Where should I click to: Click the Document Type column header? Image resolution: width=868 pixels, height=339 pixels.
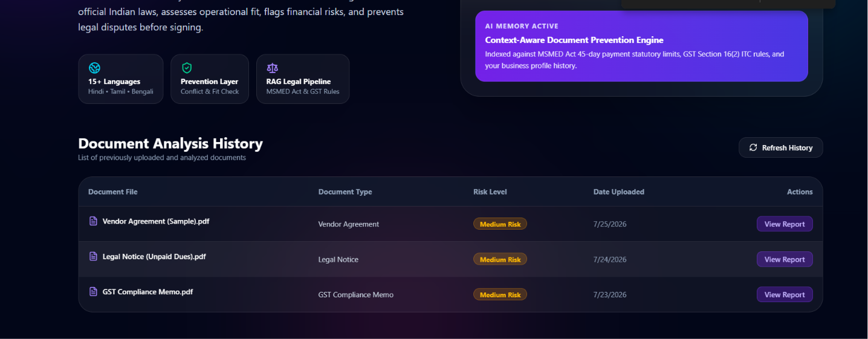345,192
